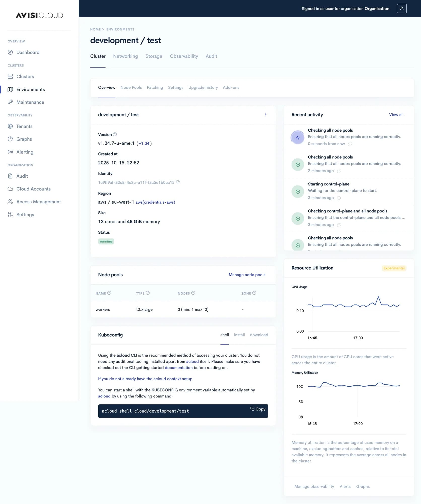Click help icon beside NAME column header
This screenshot has width=421, height=504.
point(109,293)
